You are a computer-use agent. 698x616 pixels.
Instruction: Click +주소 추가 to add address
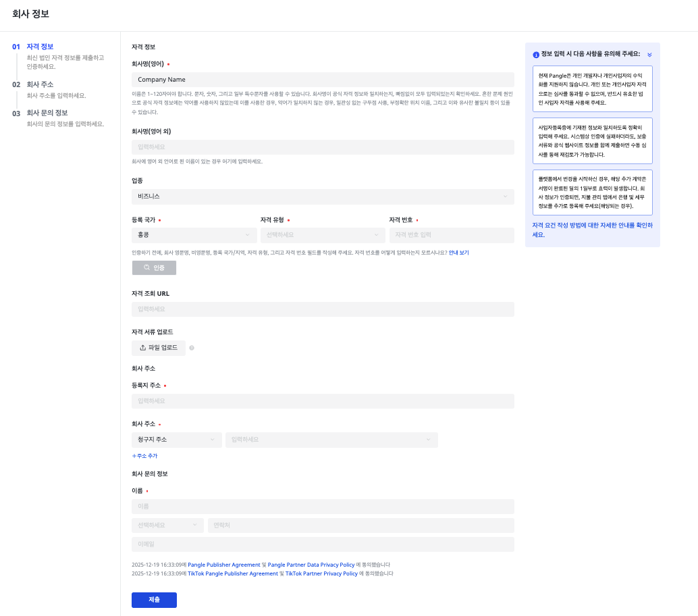(x=144, y=456)
